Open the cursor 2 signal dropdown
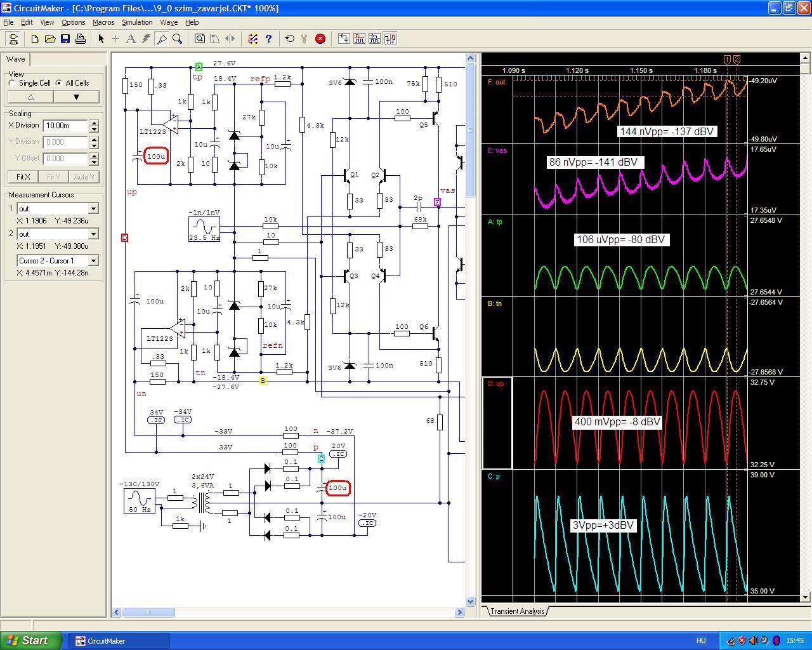Viewport: 812px width, 650px height. tap(93, 234)
